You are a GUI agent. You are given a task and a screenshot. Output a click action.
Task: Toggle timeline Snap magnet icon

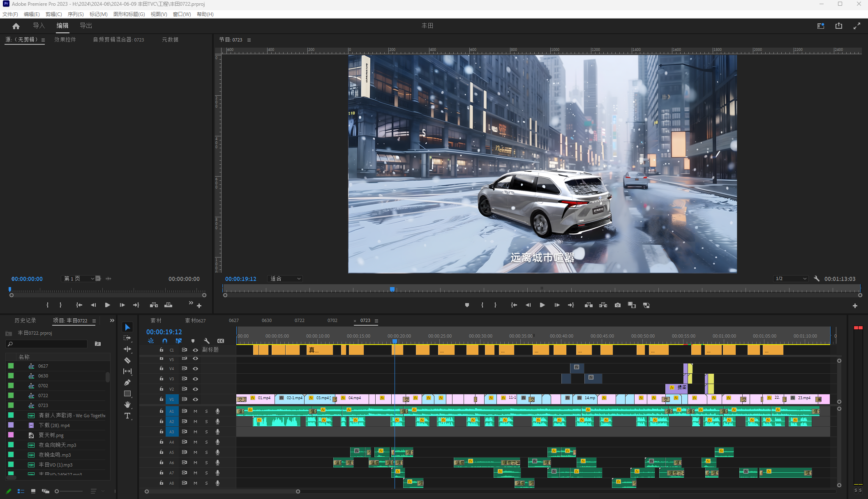coord(165,341)
